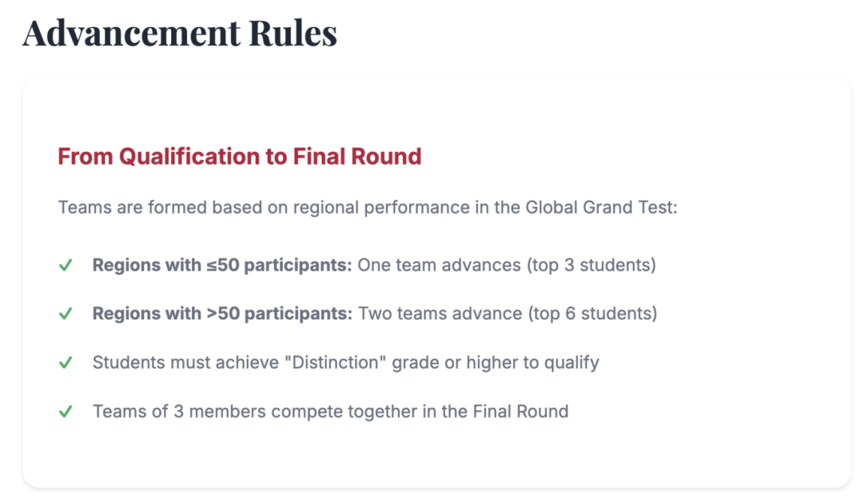Click the bold 'Regions with ≤50 participants:' label
The width and height of the screenshot is (860, 504).
point(222,265)
